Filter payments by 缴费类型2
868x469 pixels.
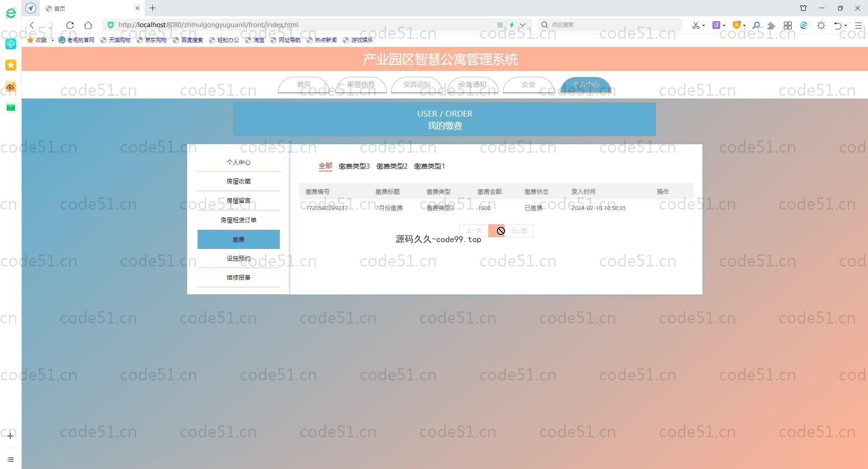[392, 166]
